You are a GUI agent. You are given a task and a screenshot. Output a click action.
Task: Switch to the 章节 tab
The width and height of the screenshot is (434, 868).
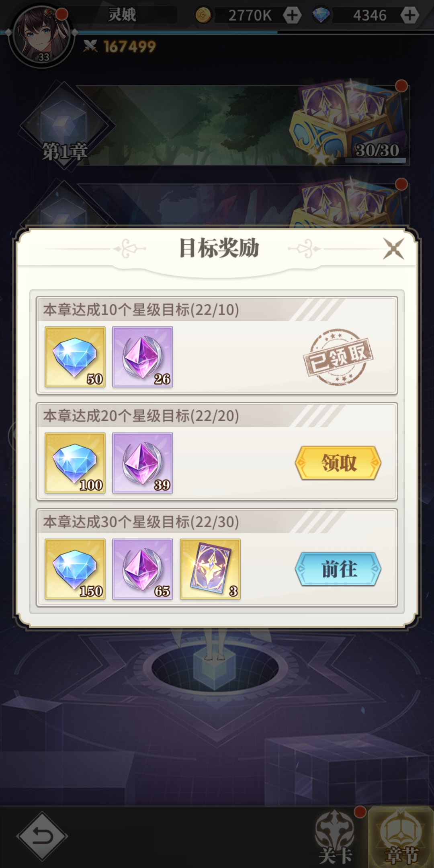click(x=401, y=837)
